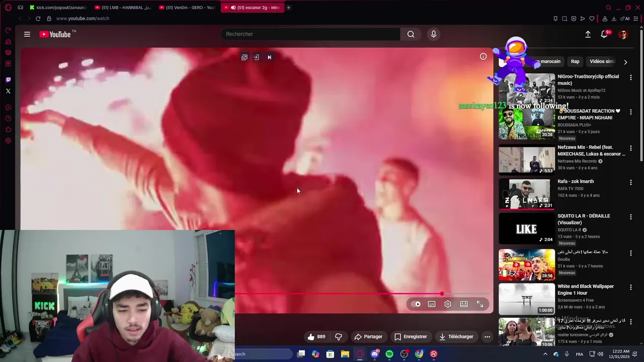Screen dimensions: 644x362
Task: Open File Explorer from the taskbar
Action: click(345, 354)
